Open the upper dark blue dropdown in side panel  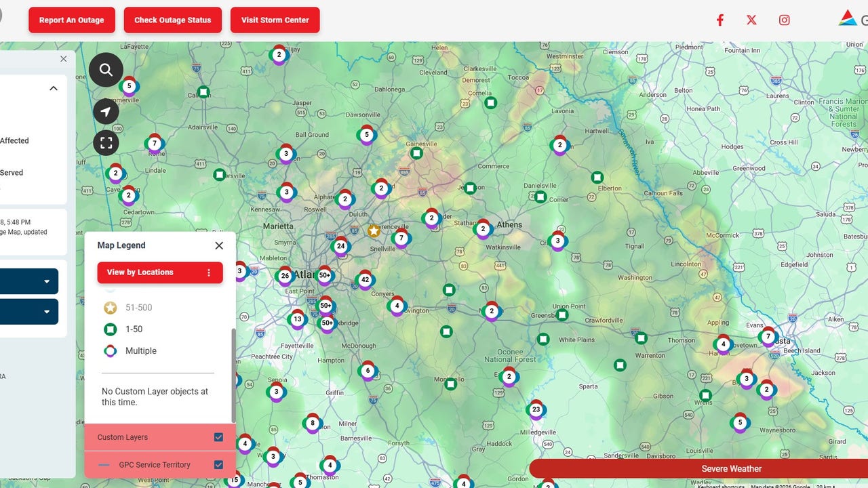click(x=29, y=281)
